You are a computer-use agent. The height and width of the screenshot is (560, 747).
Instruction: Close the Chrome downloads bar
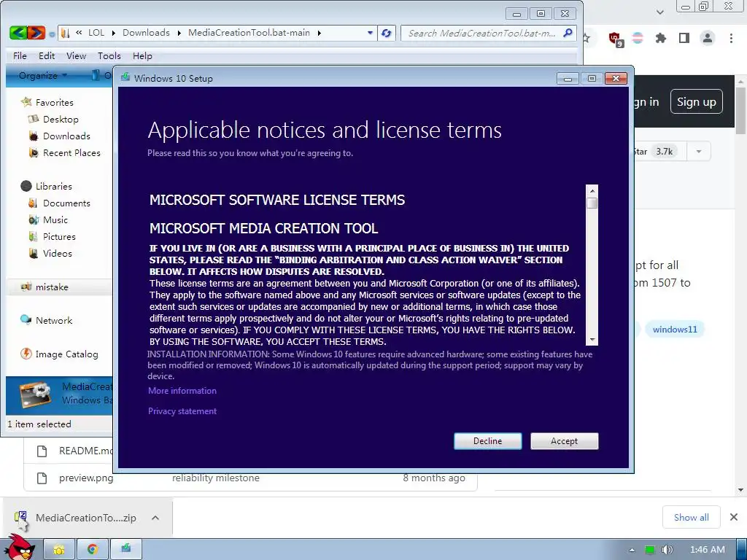(x=734, y=517)
